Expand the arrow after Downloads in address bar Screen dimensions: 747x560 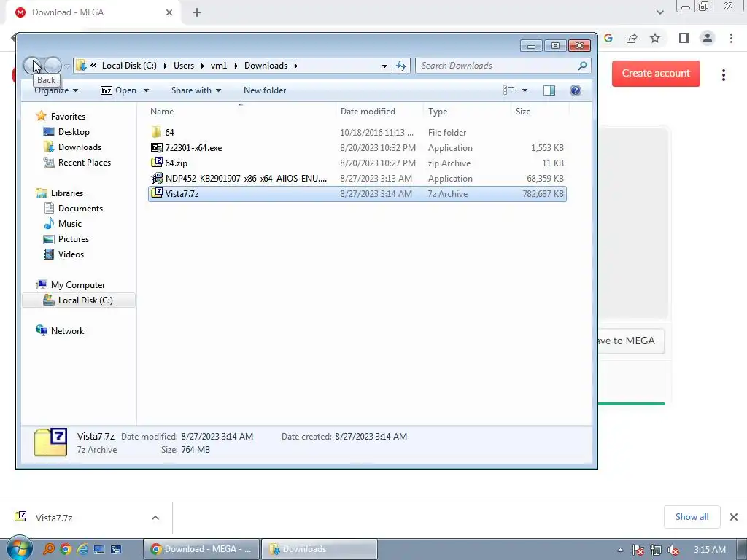(x=296, y=66)
